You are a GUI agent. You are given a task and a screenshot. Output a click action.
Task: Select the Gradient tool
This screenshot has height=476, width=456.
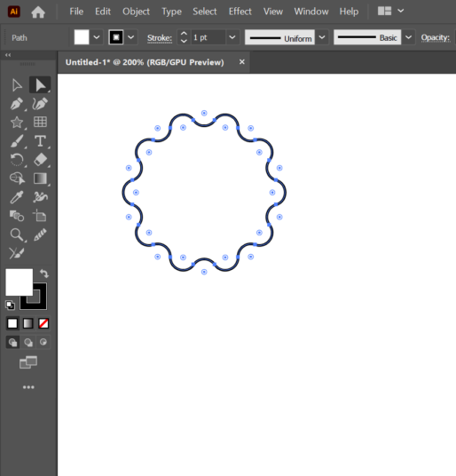pyautogui.click(x=40, y=178)
